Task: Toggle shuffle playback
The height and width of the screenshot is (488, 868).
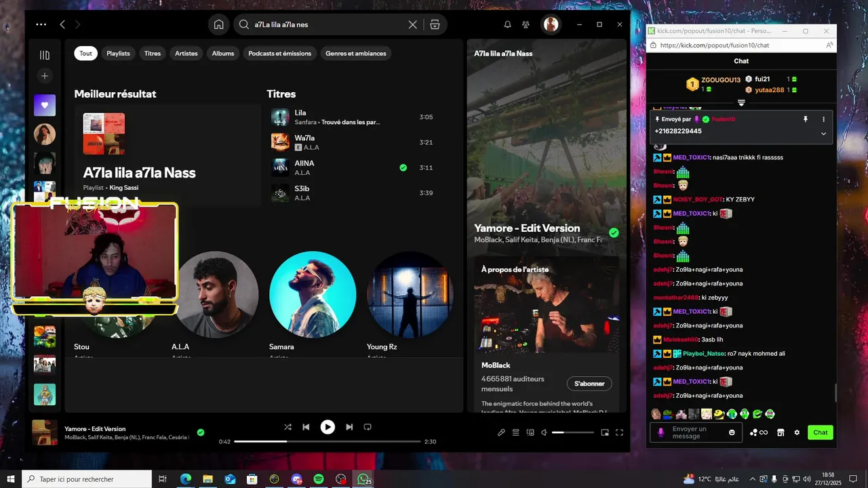Action: tap(288, 427)
